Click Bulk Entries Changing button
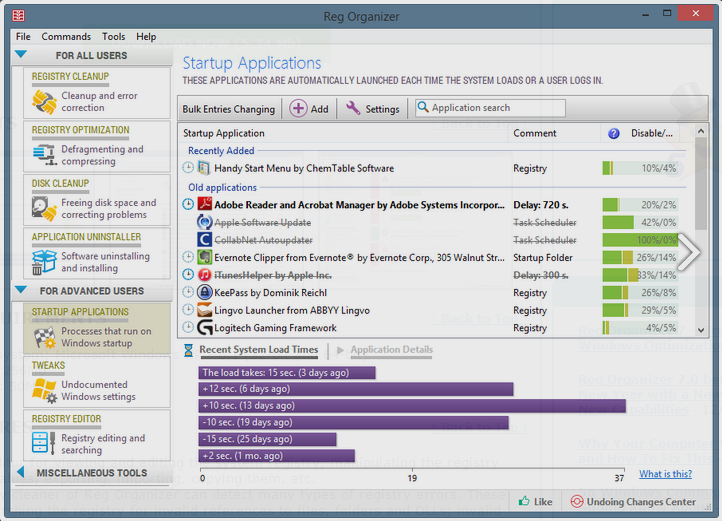This screenshot has width=722, height=521. coord(228,109)
